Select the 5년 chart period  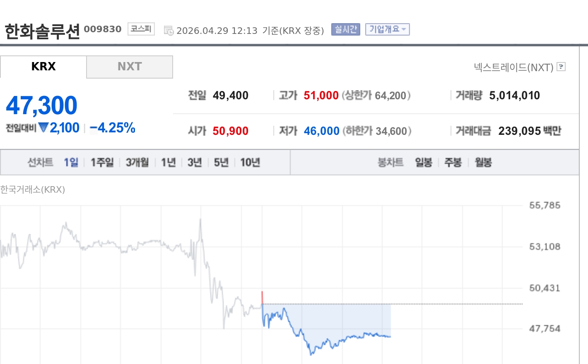click(x=220, y=162)
